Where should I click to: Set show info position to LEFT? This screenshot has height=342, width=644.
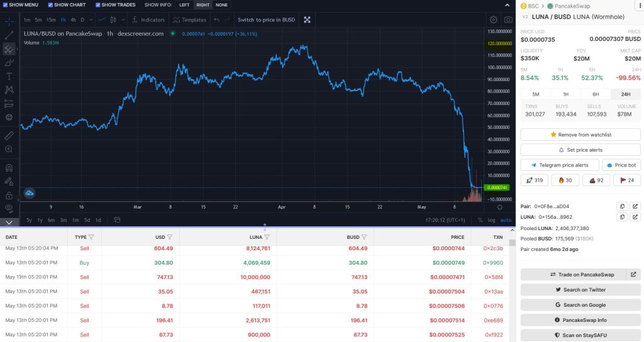pos(184,5)
